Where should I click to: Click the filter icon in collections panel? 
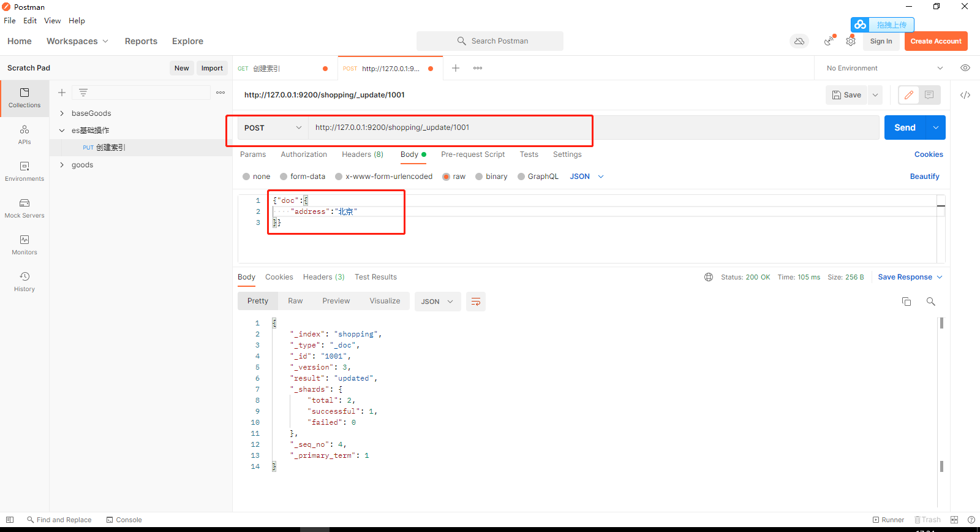83,93
